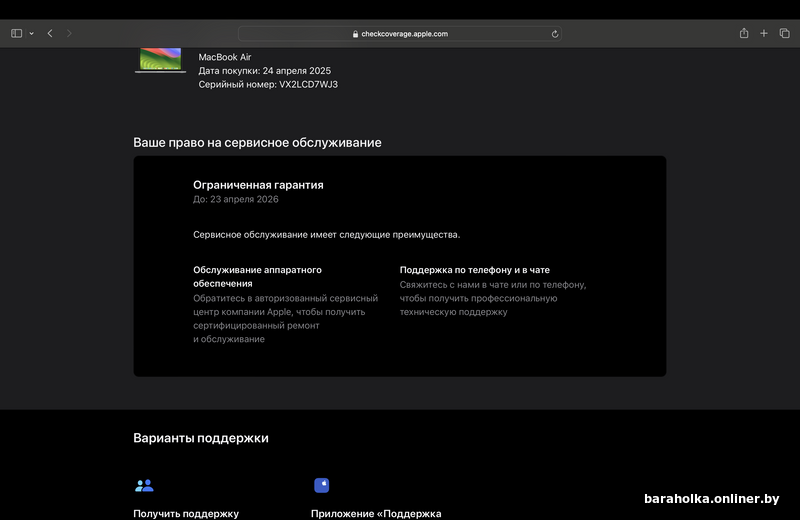This screenshot has width=800, height=520.
Task: Click the padlock icon in the address bar
Action: pos(355,34)
